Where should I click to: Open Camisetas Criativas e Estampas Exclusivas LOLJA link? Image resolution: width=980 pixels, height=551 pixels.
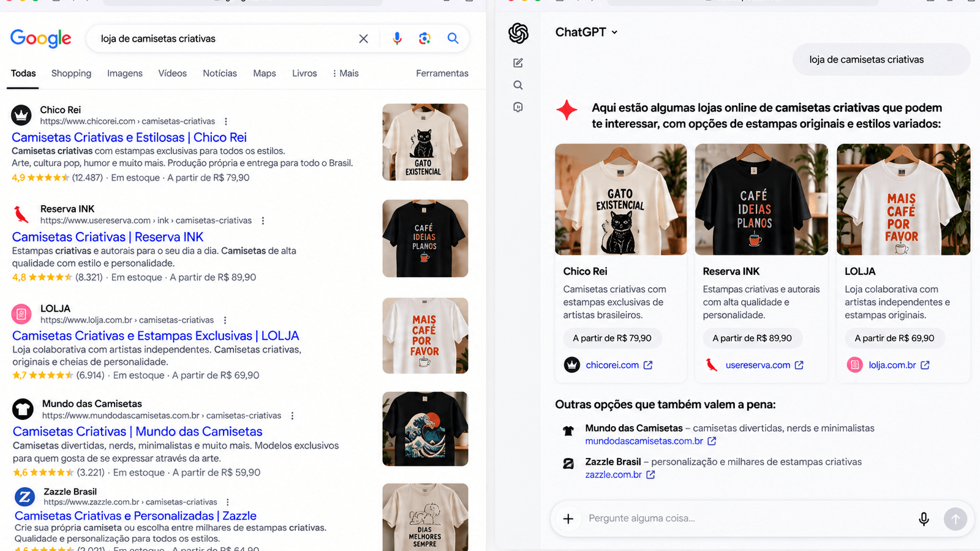[x=156, y=335]
